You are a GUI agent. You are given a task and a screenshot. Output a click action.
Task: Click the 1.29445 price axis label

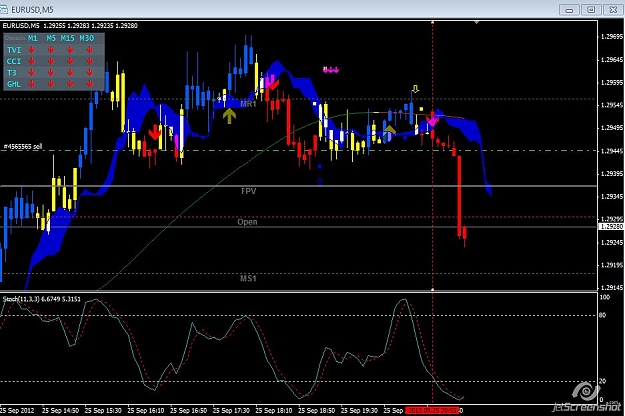pyautogui.click(x=611, y=151)
